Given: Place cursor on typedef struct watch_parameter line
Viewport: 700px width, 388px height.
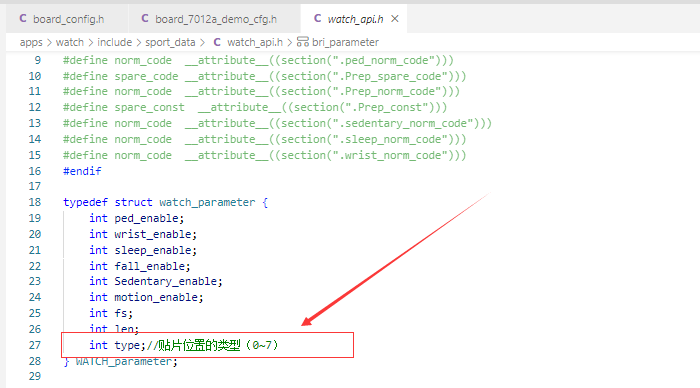Looking at the screenshot, I should coord(165,202).
